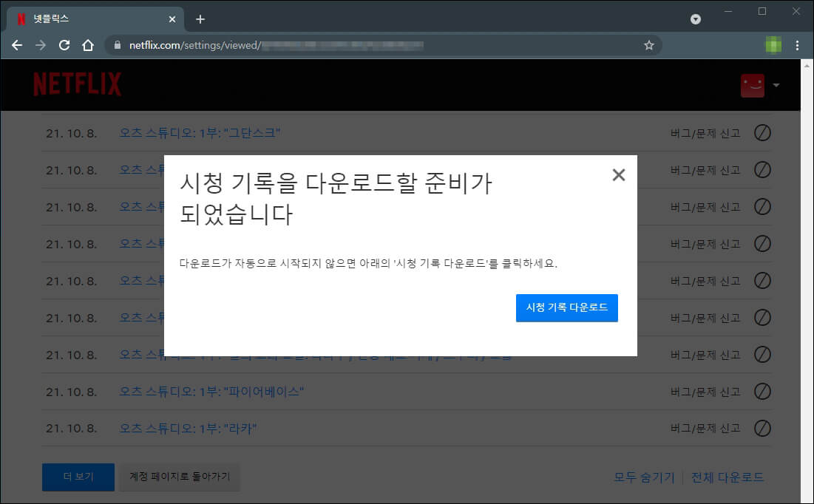814x504 pixels.
Task: Click the 전체 다운로드 link
Action: (727, 477)
